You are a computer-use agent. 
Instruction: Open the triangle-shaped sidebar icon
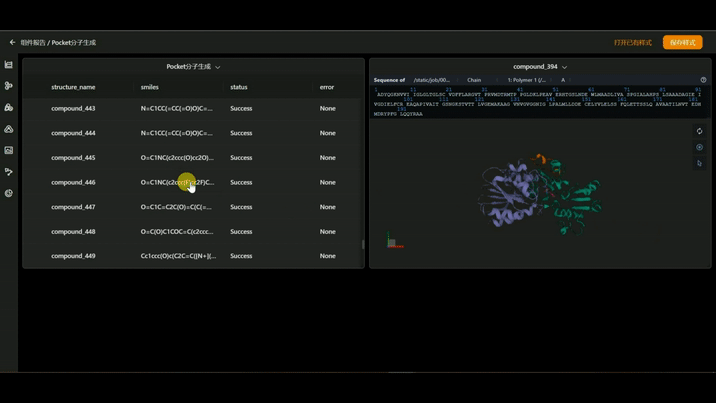[9, 129]
